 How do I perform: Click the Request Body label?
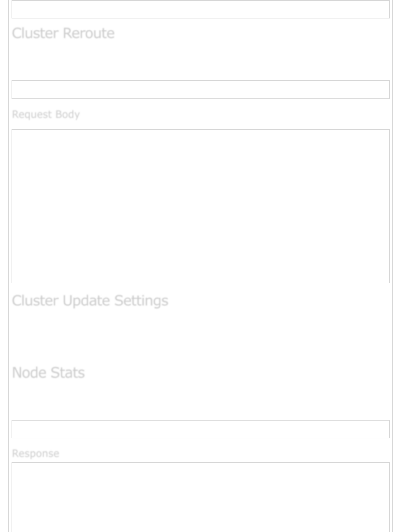click(46, 114)
